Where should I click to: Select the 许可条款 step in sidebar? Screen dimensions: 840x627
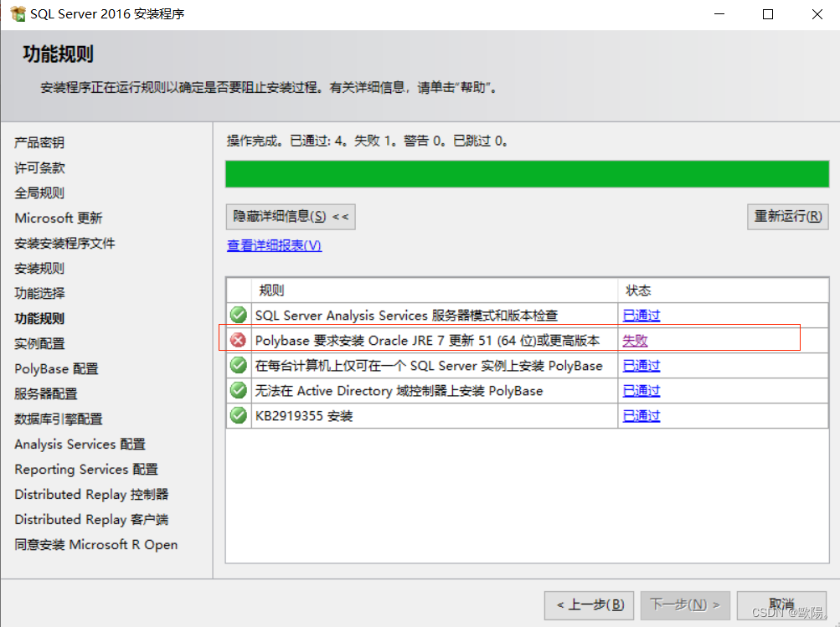coord(39,167)
